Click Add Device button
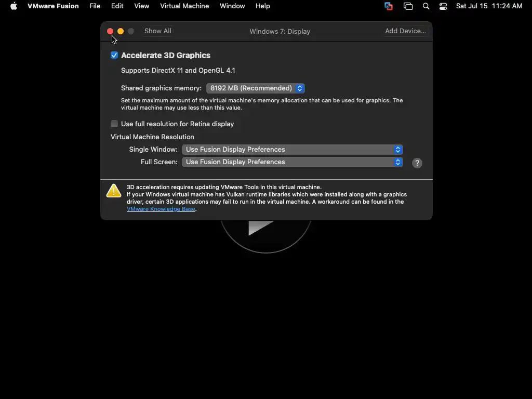Image resolution: width=532 pixels, height=399 pixels. pyautogui.click(x=405, y=31)
